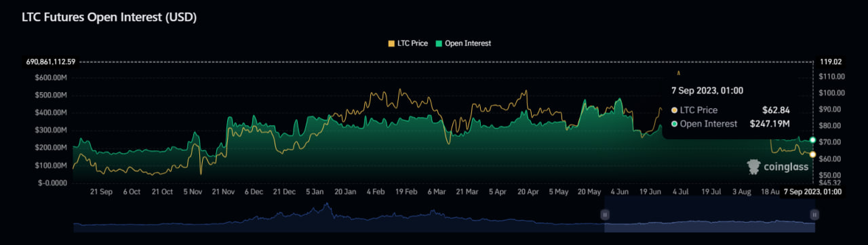Viewport: 868px width, 245px height.
Task: Click the tooltip's LTC Price row label
Action: (698, 110)
